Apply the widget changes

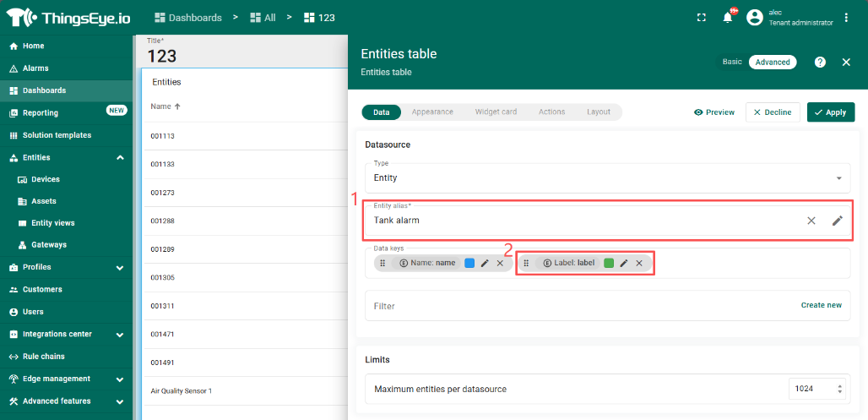point(831,112)
